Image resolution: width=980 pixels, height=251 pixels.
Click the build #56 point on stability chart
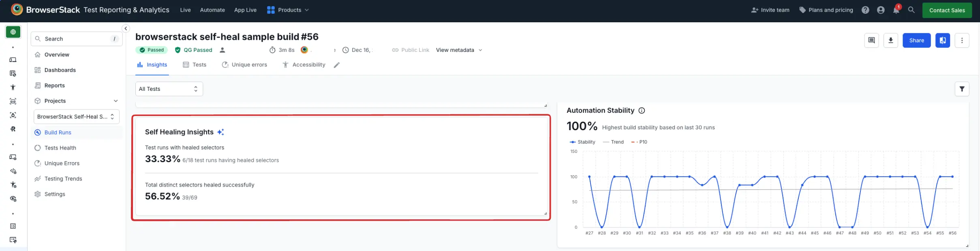(952, 177)
